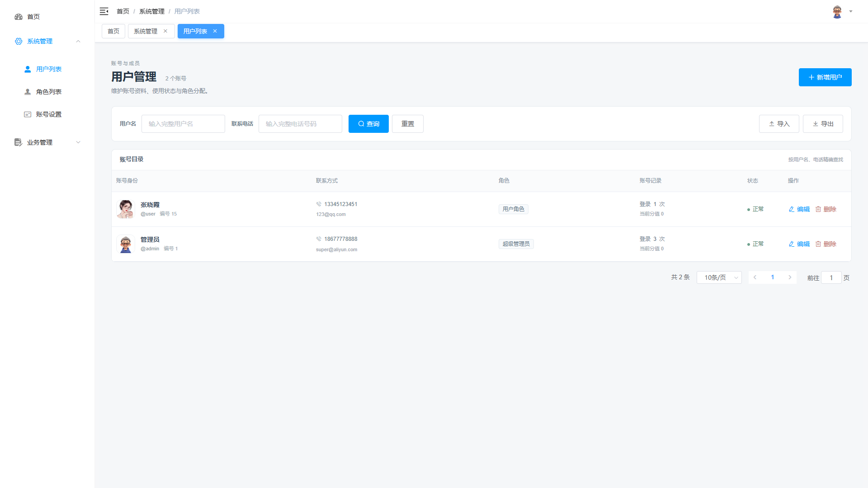Screen dimensions: 868x488
Task: Select the 用户列表 page tab
Action: coord(195,31)
